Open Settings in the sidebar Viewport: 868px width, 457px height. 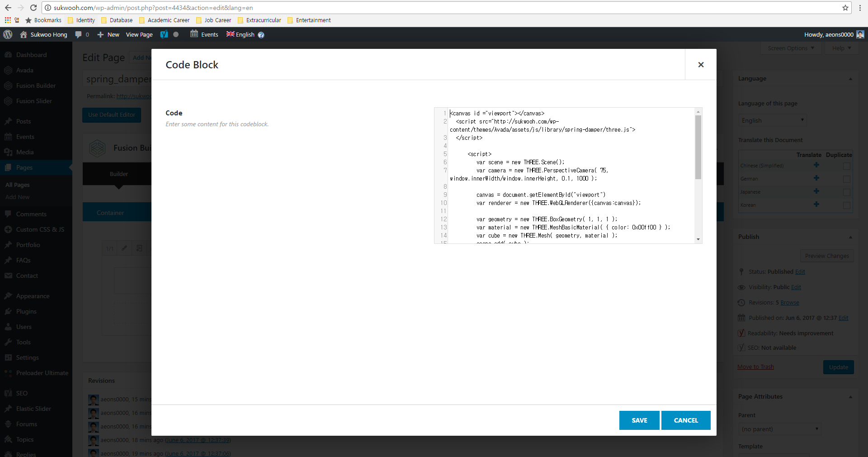(27, 357)
